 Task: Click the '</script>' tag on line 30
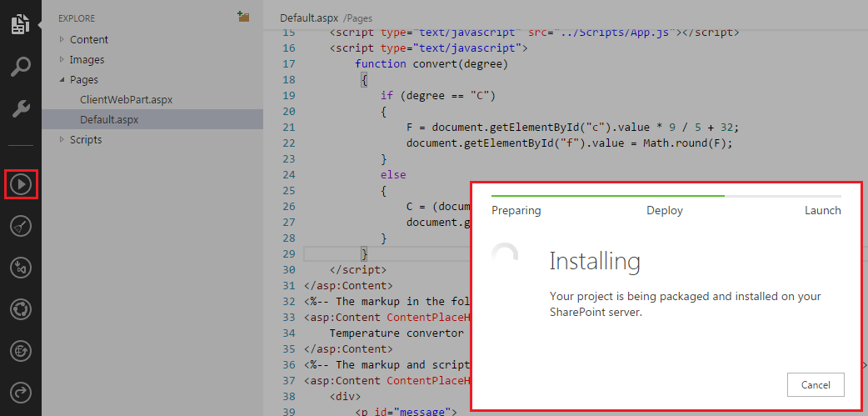coord(358,270)
